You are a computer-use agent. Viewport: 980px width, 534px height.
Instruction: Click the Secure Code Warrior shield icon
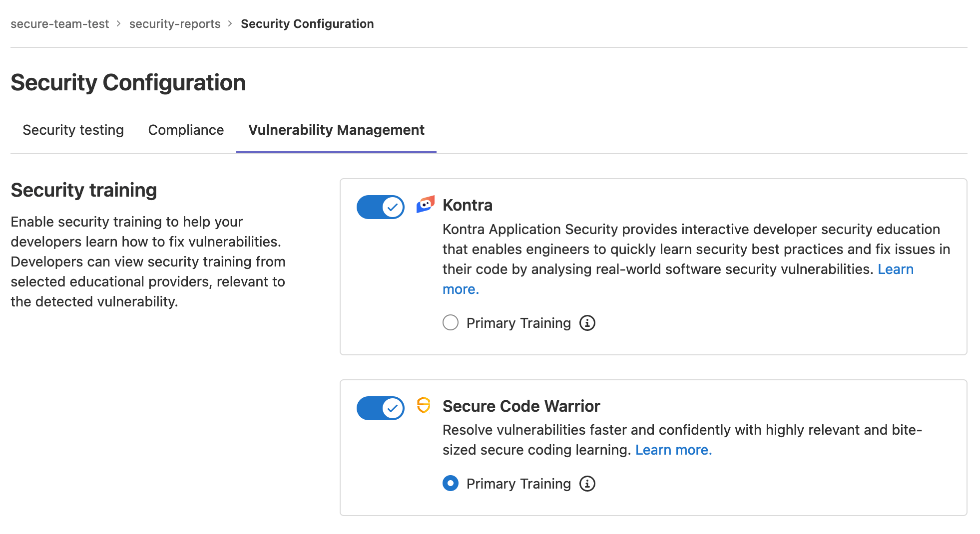[424, 406]
